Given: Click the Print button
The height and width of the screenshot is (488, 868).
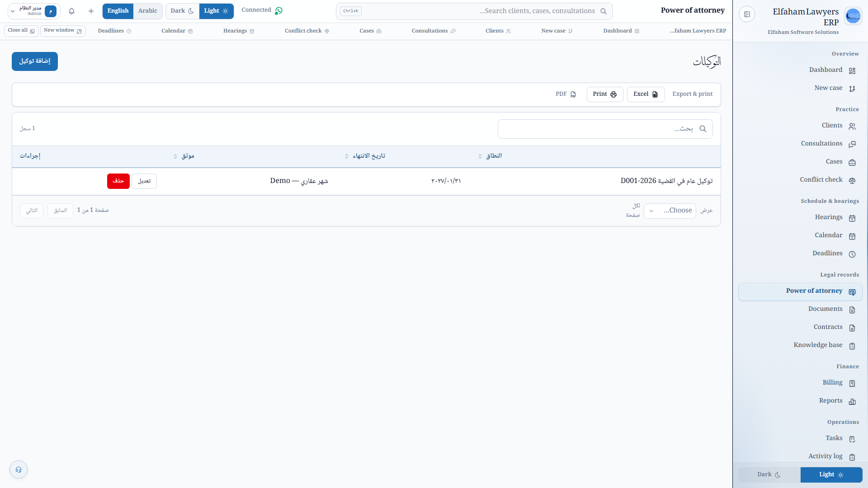Looking at the screenshot, I should 605,94.
